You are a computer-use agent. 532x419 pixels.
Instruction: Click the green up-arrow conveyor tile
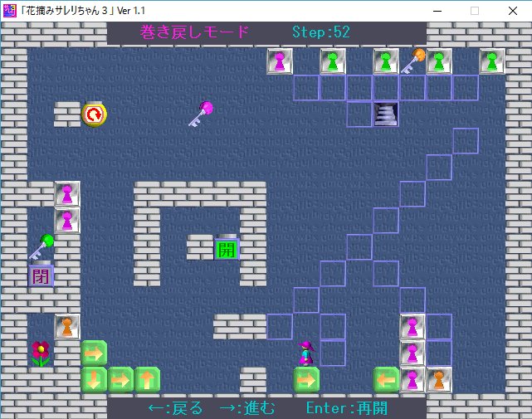pos(147,379)
